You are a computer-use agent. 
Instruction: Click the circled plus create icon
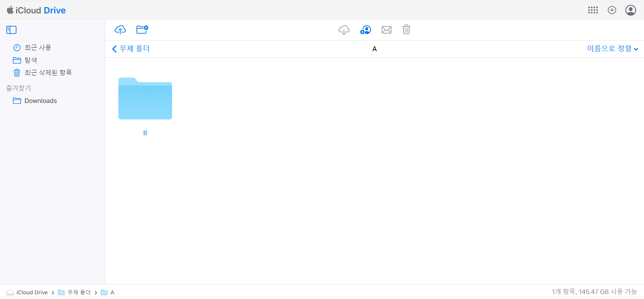pos(612,10)
